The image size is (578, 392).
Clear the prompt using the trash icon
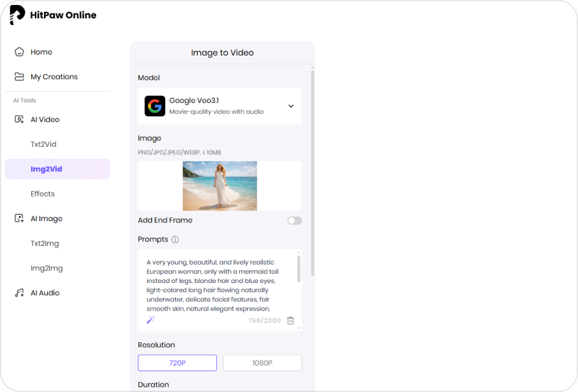pyautogui.click(x=290, y=320)
